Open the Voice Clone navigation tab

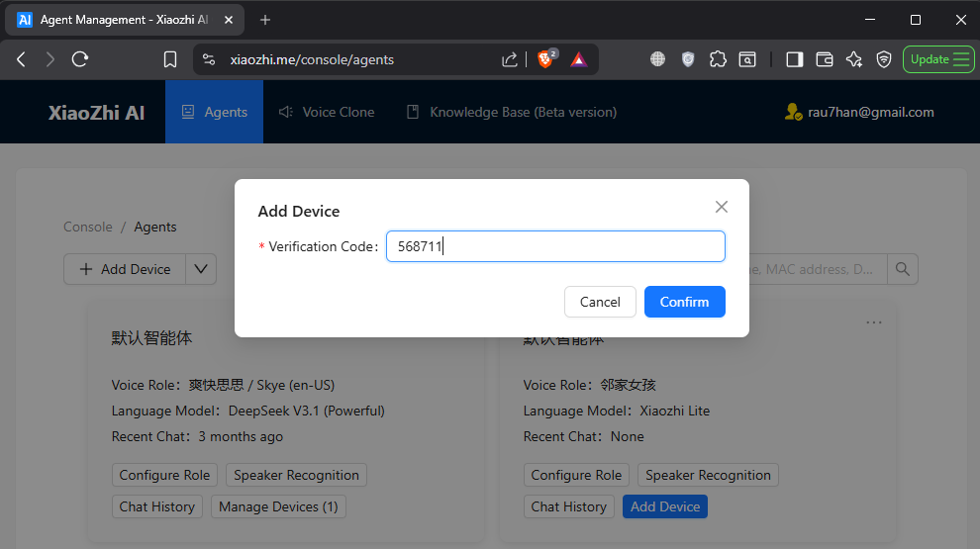327,112
